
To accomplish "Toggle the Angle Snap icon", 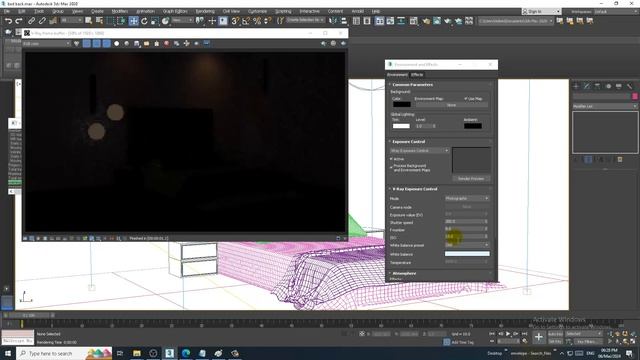I will coord(246,21).
